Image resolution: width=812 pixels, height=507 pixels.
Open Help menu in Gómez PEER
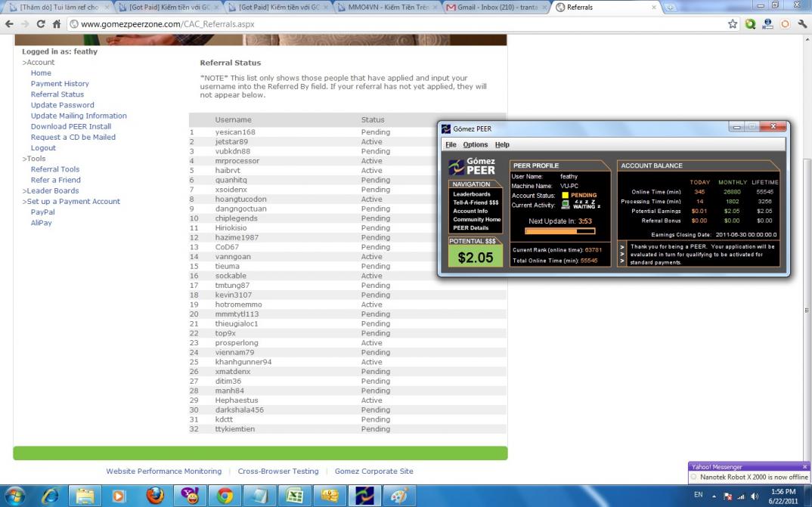tap(502, 144)
